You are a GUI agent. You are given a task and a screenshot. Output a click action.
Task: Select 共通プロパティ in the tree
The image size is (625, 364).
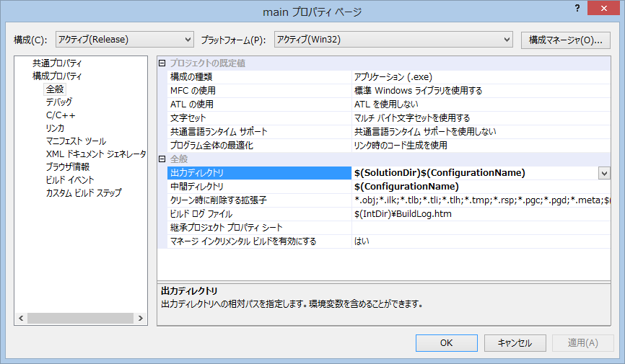57,63
